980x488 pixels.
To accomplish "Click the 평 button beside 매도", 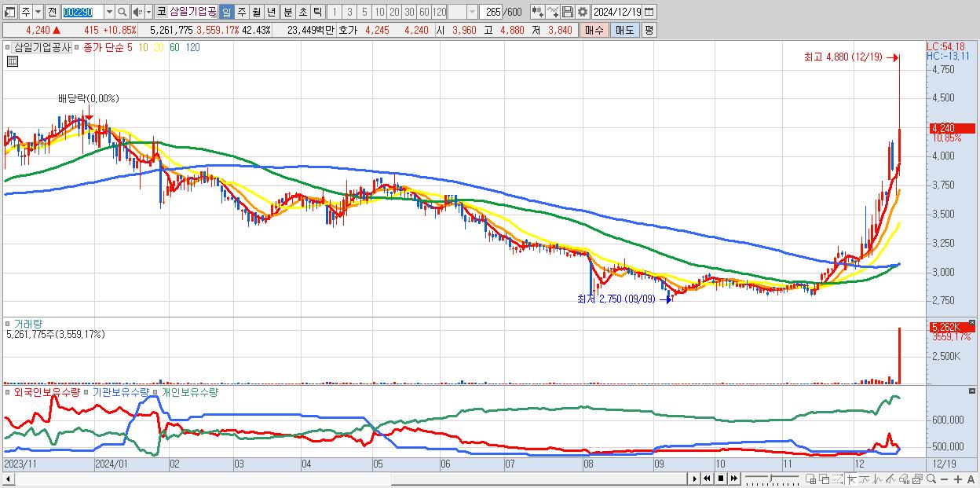I will point(649,30).
